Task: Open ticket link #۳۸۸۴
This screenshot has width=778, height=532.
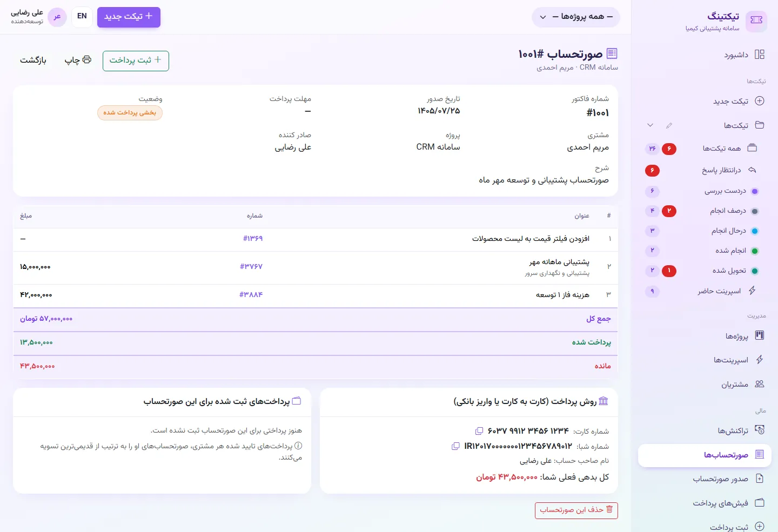Action: [x=251, y=295]
